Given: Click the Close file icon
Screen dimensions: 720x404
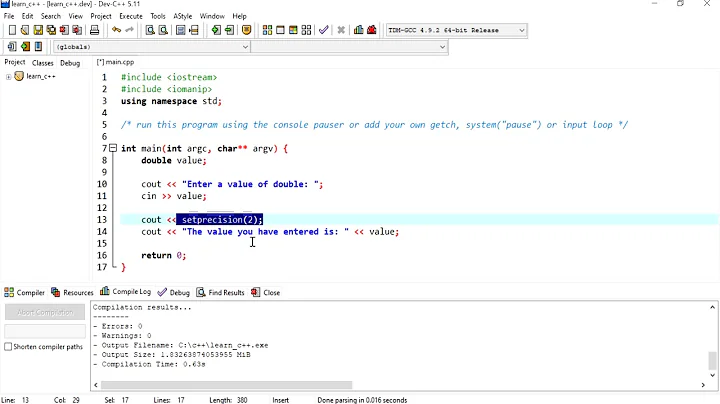Looking at the screenshot, I should click(x=64, y=30).
